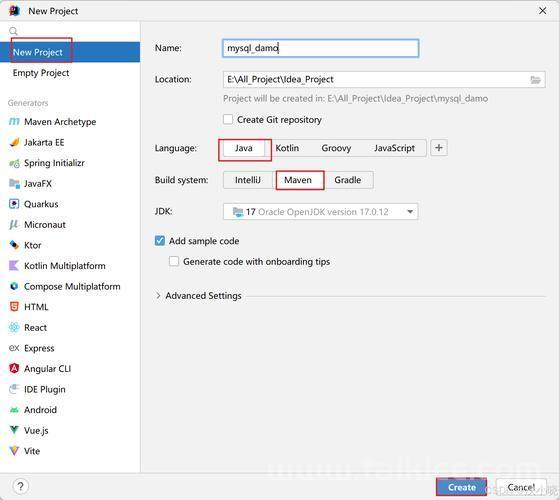Choose the Spring Initializr generator

47,163
